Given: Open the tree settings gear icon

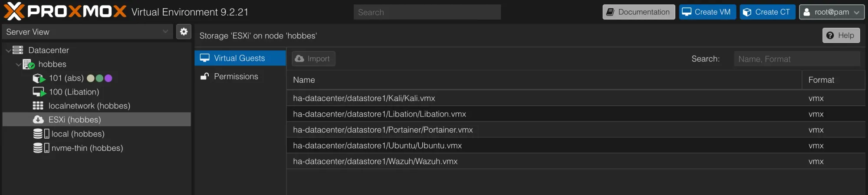Looking at the screenshot, I should click(184, 32).
